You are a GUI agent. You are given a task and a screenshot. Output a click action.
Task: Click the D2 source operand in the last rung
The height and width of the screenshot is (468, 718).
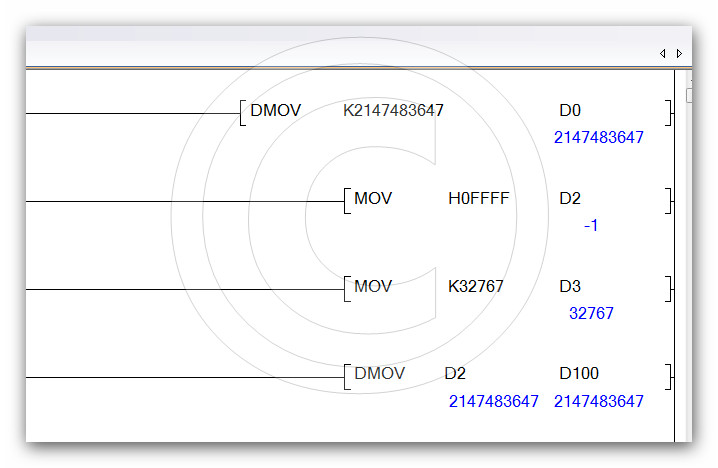[x=455, y=373]
